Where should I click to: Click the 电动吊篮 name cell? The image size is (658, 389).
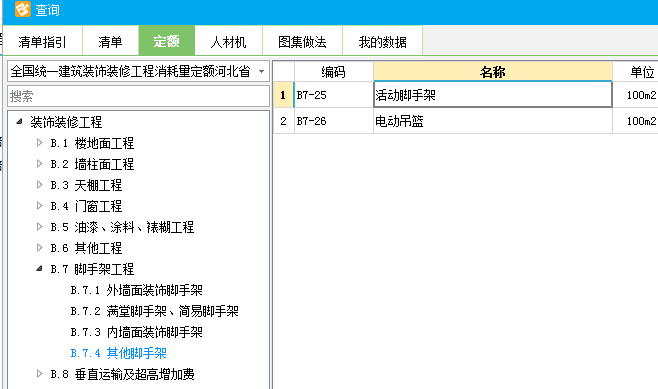click(x=493, y=121)
